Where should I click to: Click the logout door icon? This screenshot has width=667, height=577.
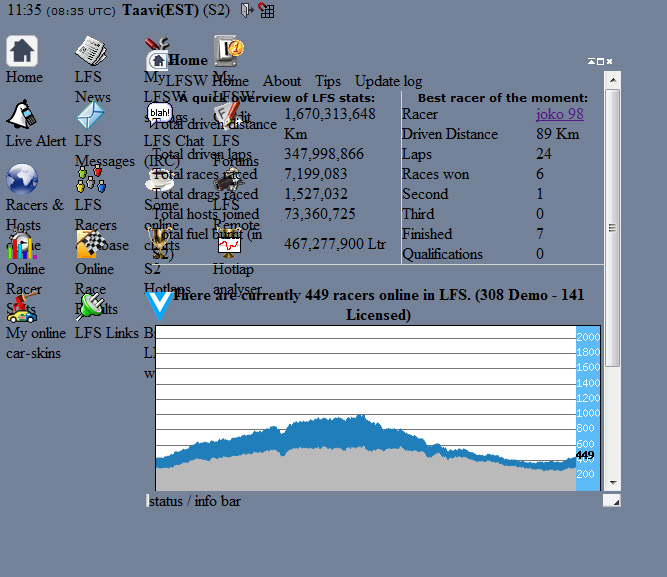point(247,10)
